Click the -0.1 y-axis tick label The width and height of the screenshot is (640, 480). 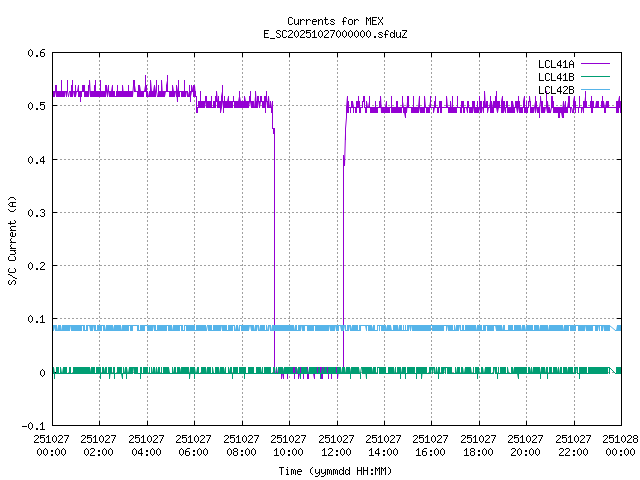click(32, 426)
